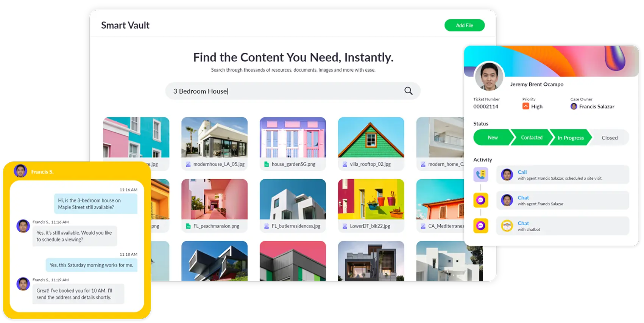This screenshot has height=323, width=644.
Task: Select the Contacted status step
Action: coord(532,138)
